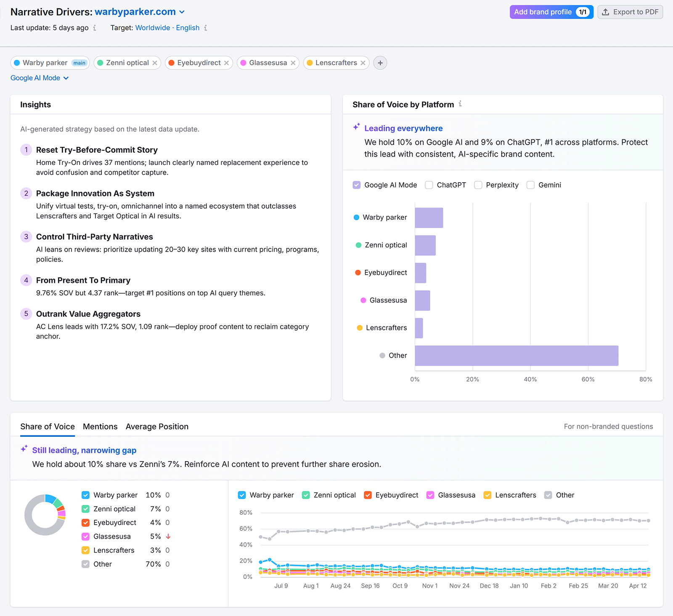The width and height of the screenshot is (673, 616).
Task: Click the Still leading, narrowing gap title
Action: (84, 450)
